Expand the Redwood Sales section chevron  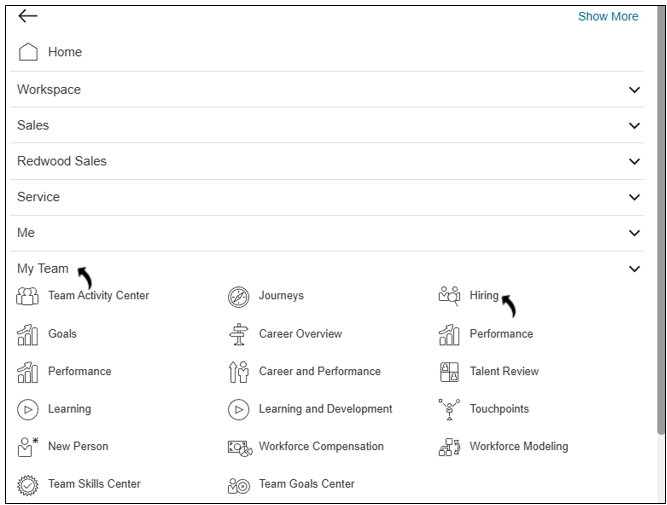pyautogui.click(x=634, y=162)
